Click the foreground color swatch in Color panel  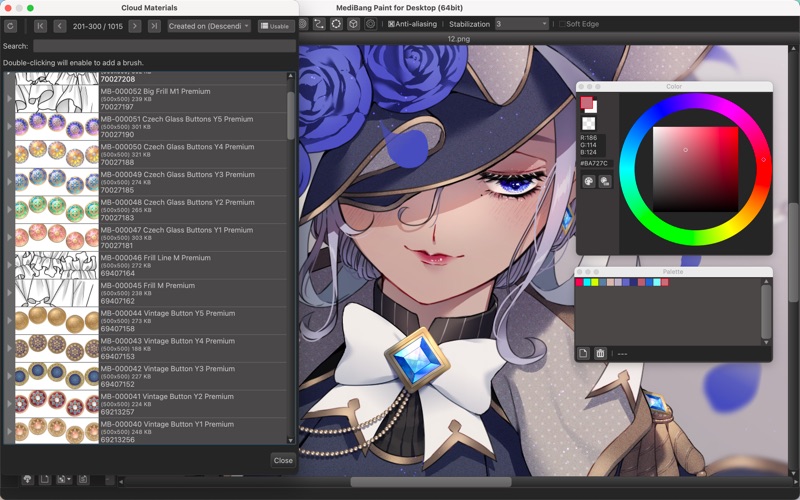click(x=586, y=103)
